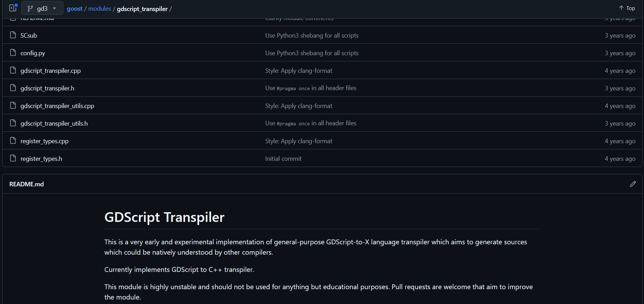Screen dimensions: 644x304
Task: Click file icon next to gdscript_transpiler.cpp
Action: [x=13, y=70]
